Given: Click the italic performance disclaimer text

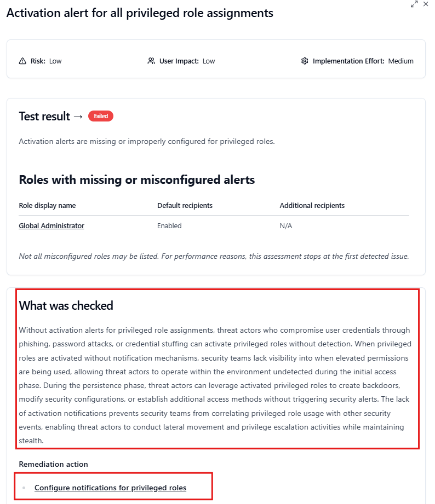Looking at the screenshot, I should [214, 256].
